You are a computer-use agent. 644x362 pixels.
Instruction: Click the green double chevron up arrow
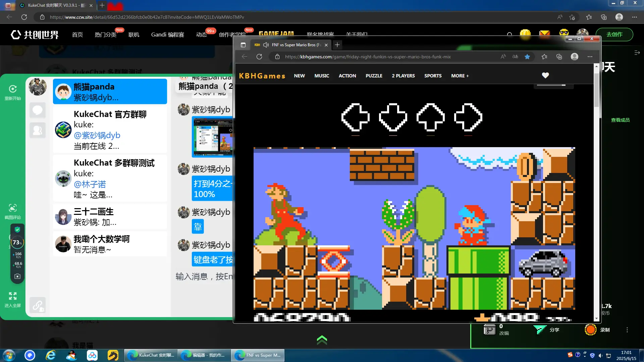click(x=322, y=340)
